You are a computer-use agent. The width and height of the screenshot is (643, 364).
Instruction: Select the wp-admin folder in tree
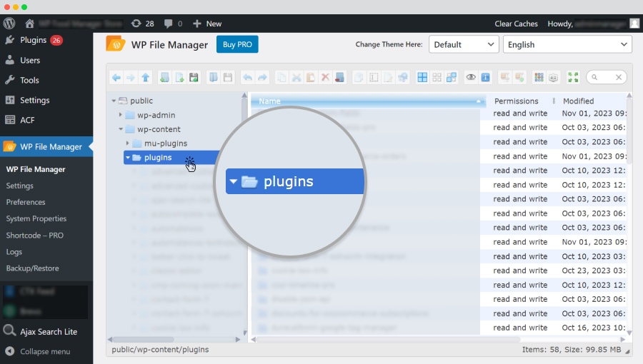[x=156, y=115]
